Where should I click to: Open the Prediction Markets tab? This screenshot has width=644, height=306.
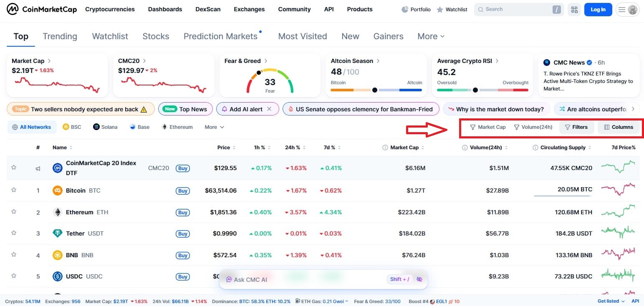220,36
